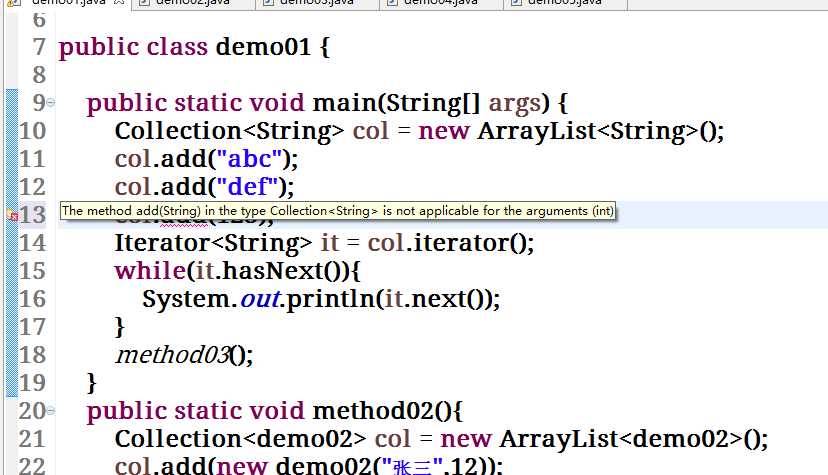
Task: Click method02 declaration name on line 20
Action: 373,411
